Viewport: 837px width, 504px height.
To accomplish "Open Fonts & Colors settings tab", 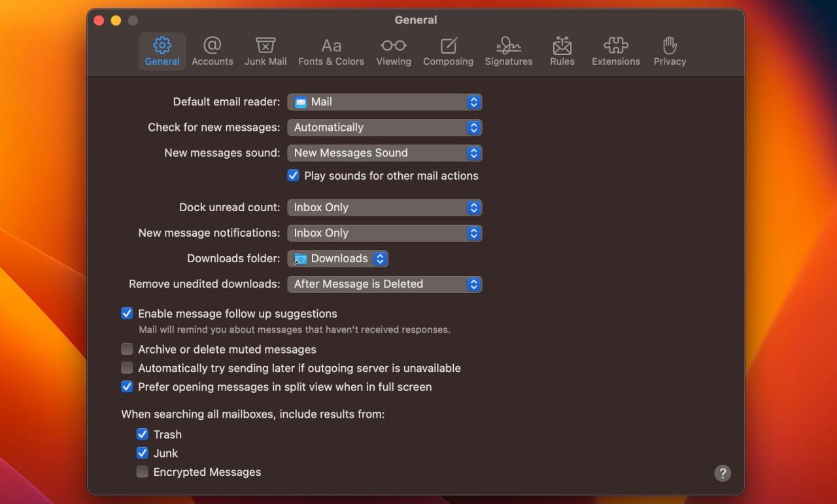I will tap(331, 51).
